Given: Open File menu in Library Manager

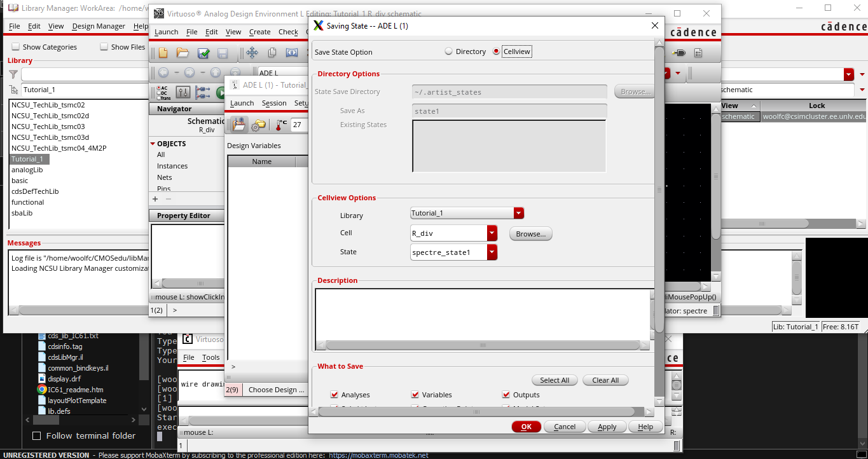Looking at the screenshot, I should tap(14, 26).
